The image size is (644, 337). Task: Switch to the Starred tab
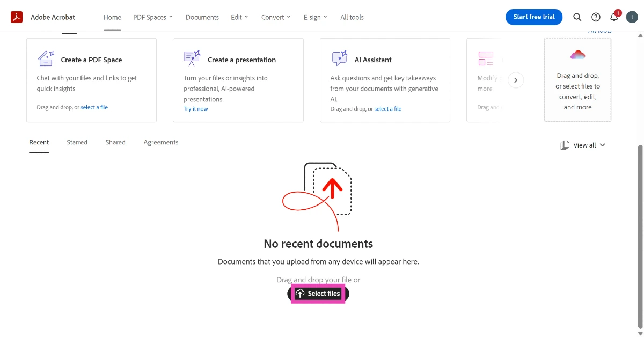77,142
